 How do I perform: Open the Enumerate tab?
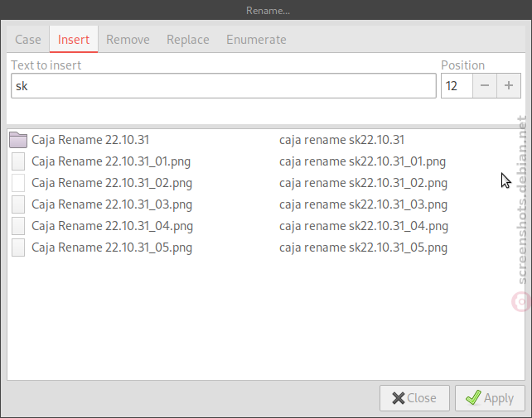256,40
